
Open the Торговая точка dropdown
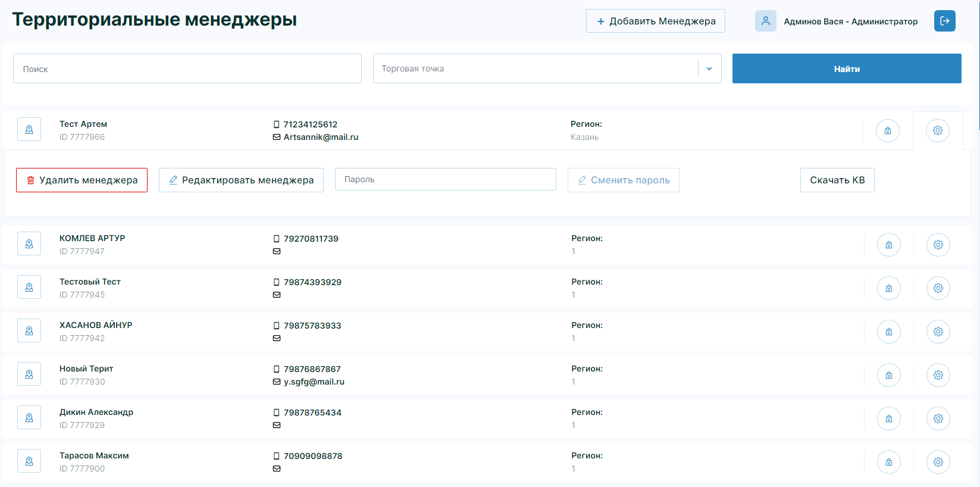pos(709,68)
